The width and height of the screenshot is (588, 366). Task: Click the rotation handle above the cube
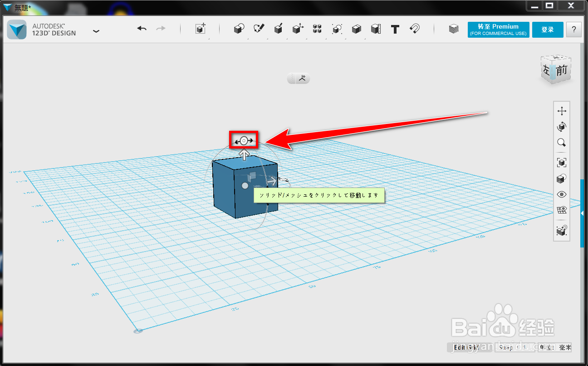[244, 141]
